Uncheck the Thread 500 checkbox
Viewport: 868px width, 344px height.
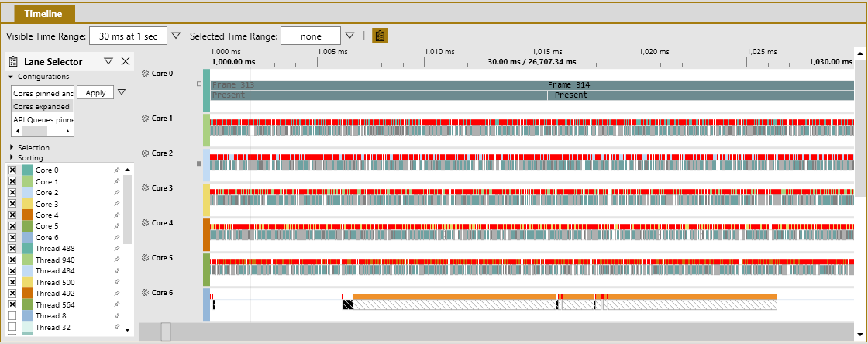[12, 282]
